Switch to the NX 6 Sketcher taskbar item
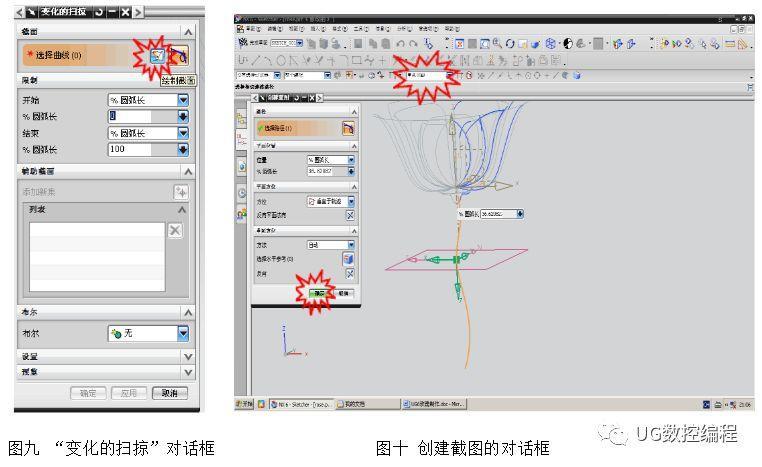The image size is (762, 467). click(301, 404)
